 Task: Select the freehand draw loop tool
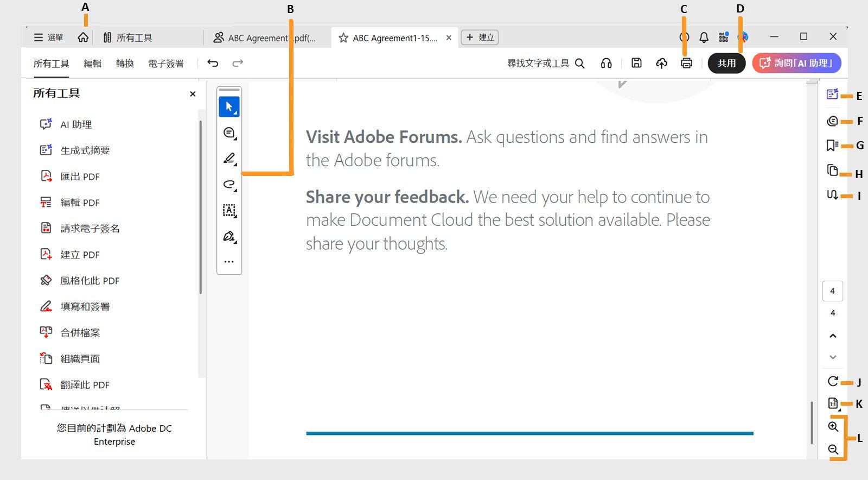tap(229, 185)
